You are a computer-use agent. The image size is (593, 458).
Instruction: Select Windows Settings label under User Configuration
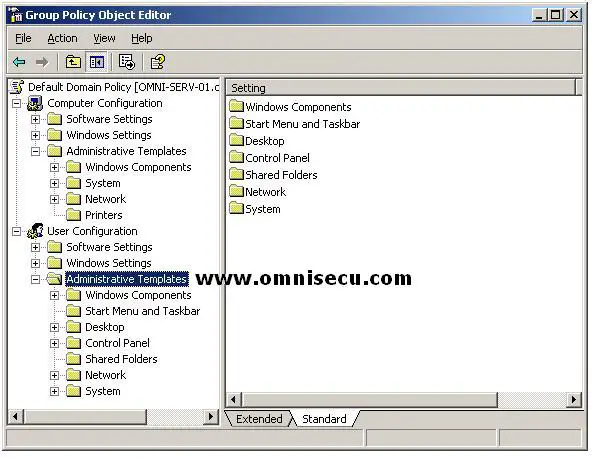(109, 263)
